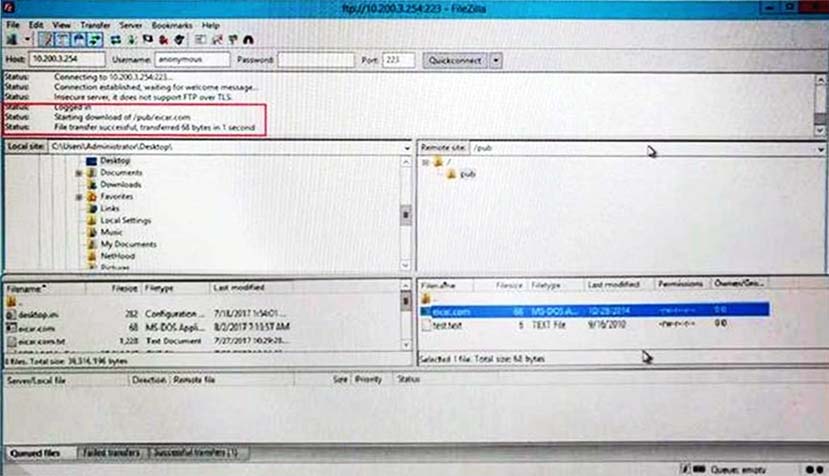
Task: Select Links folder in local tree
Action: pos(109,208)
